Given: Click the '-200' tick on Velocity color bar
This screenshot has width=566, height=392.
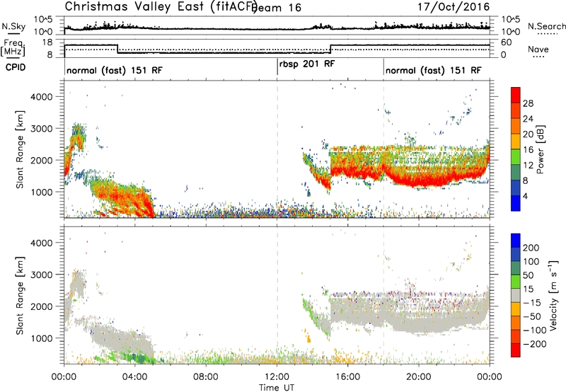Looking at the screenshot, I should coord(533,344).
